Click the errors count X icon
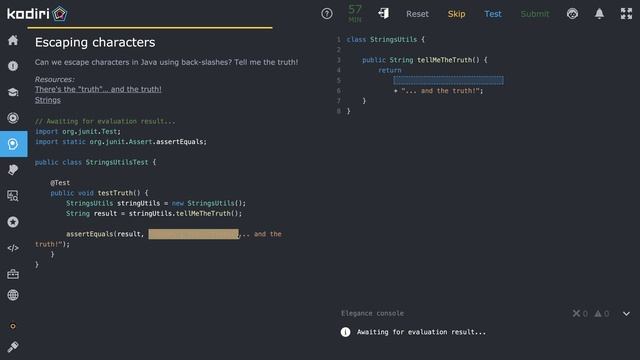 (x=576, y=313)
